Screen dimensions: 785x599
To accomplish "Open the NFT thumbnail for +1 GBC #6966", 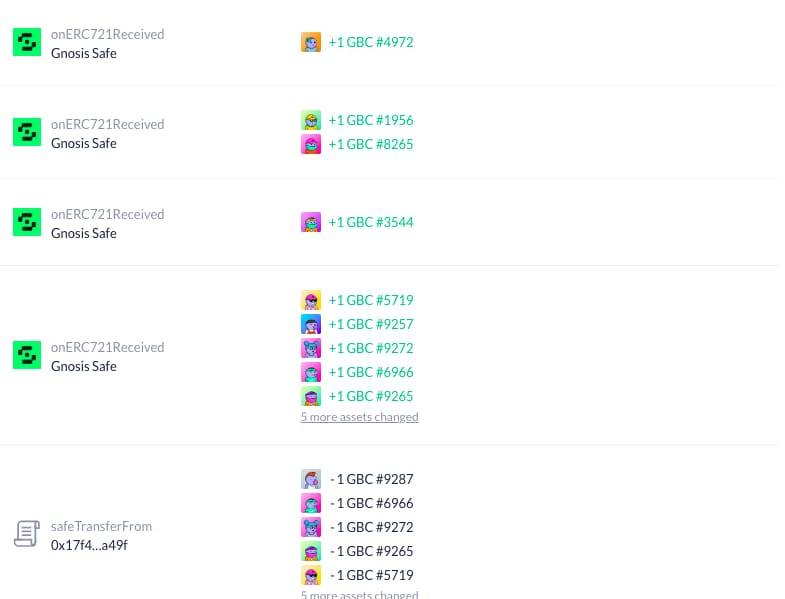I will [x=311, y=372].
